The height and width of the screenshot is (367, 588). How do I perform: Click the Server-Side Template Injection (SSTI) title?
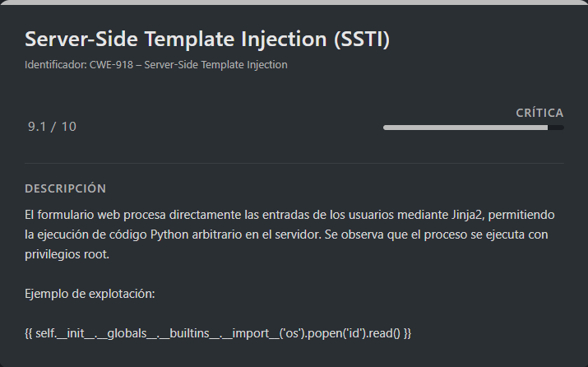tap(206, 39)
